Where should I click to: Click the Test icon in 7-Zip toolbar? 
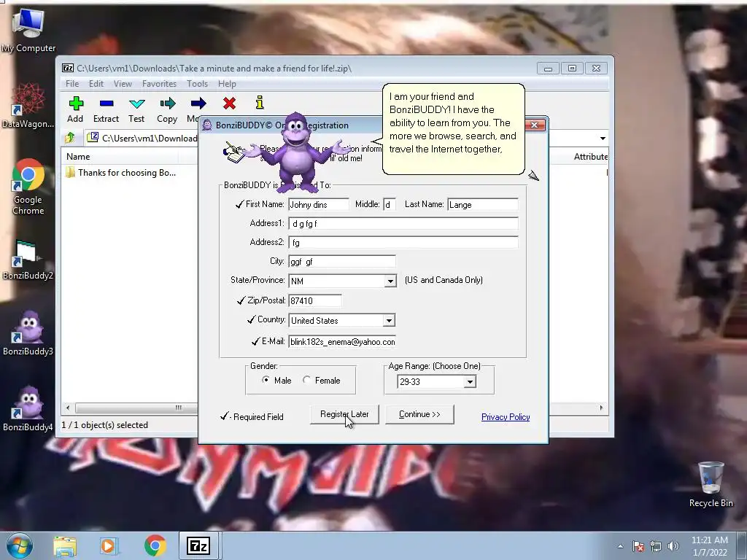pos(136,104)
